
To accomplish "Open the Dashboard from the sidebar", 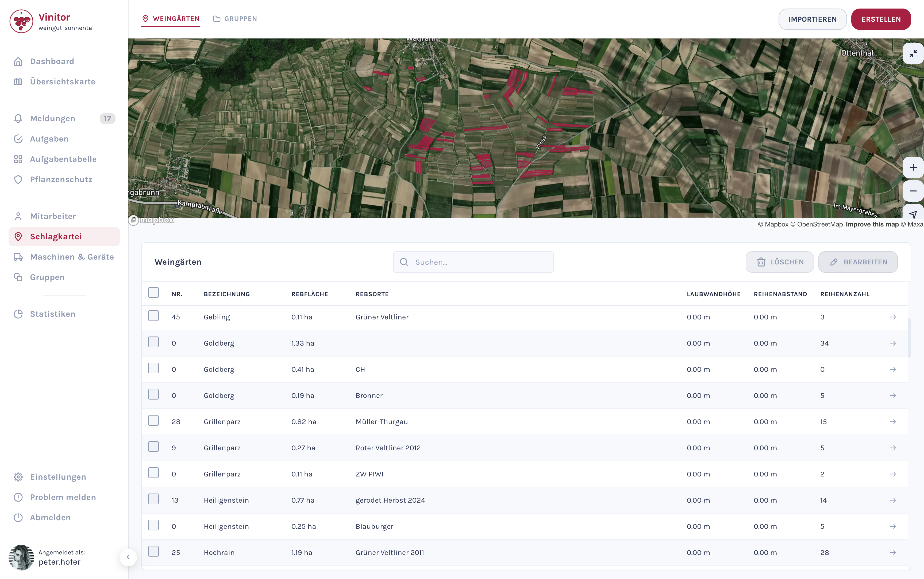I will click(52, 61).
